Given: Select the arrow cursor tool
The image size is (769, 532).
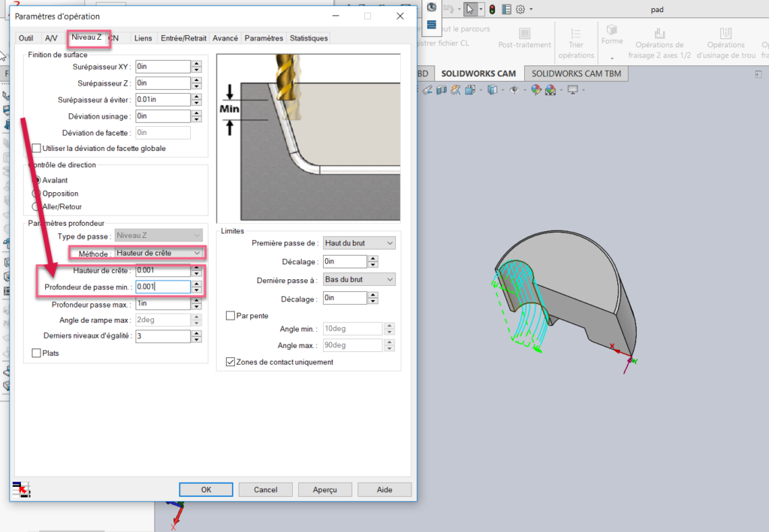Looking at the screenshot, I should click(x=469, y=9).
